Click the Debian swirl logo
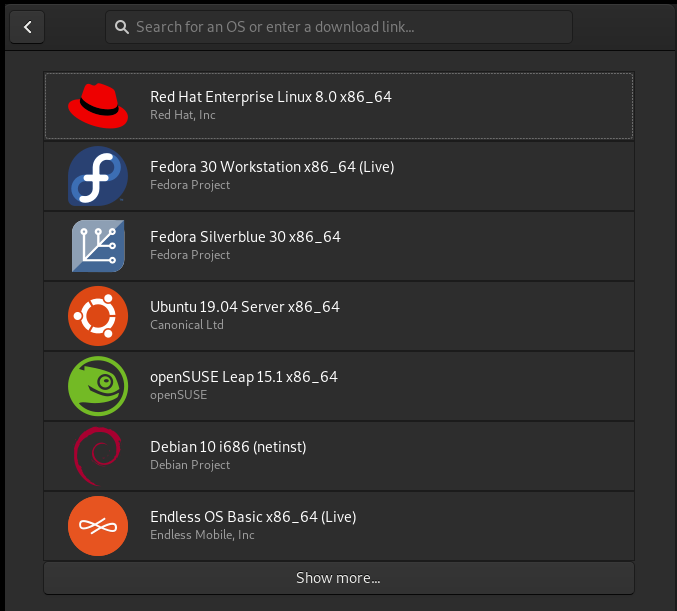This screenshot has width=677, height=611. click(98, 456)
